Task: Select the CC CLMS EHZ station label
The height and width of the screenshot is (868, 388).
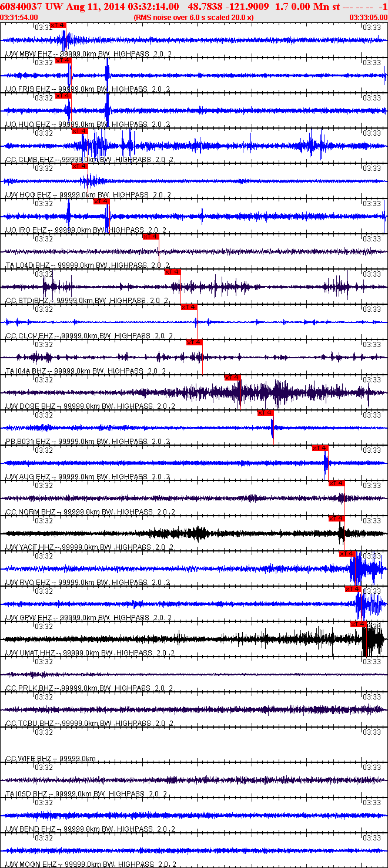Action: coord(89,159)
